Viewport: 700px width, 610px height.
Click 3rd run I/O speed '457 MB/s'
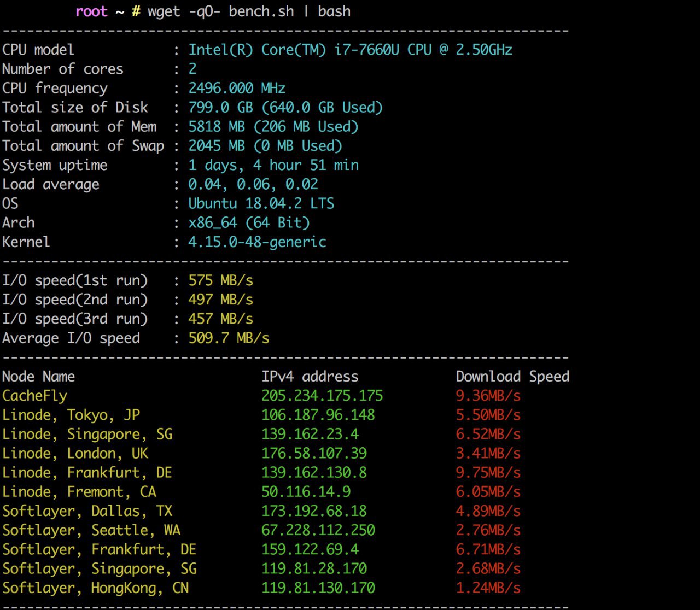click(x=221, y=319)
